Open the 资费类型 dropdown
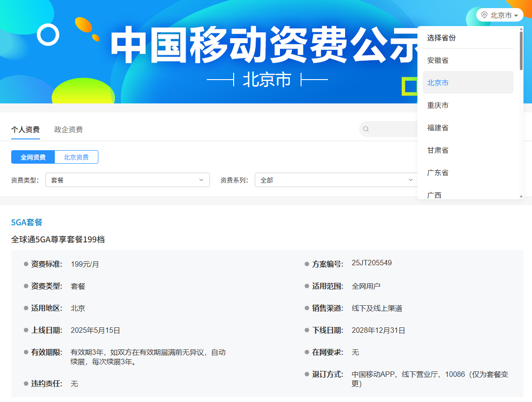The height and width of the screenshot is (402, 532). click(x=127, y=180)
